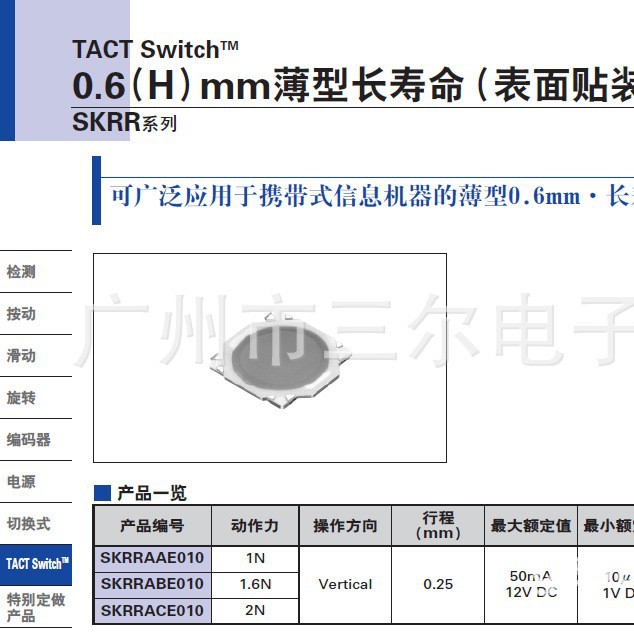Click the tact switch product photo
634x634 pixels.
[x=280, y=361]
